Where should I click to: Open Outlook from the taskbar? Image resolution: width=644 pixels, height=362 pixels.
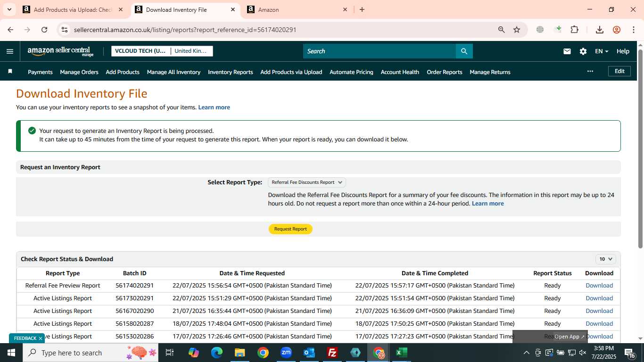(309, 353)
